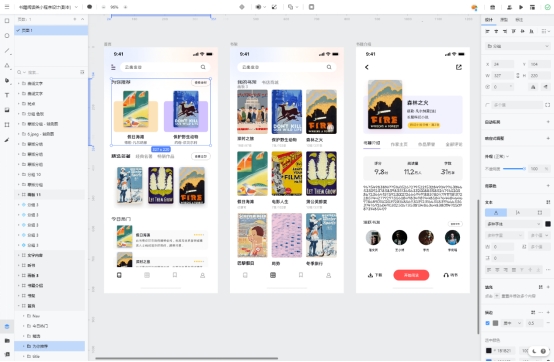Select the fixed-size text box mode button
Viewport: 554px width, 362px height.
pos(540,212)
